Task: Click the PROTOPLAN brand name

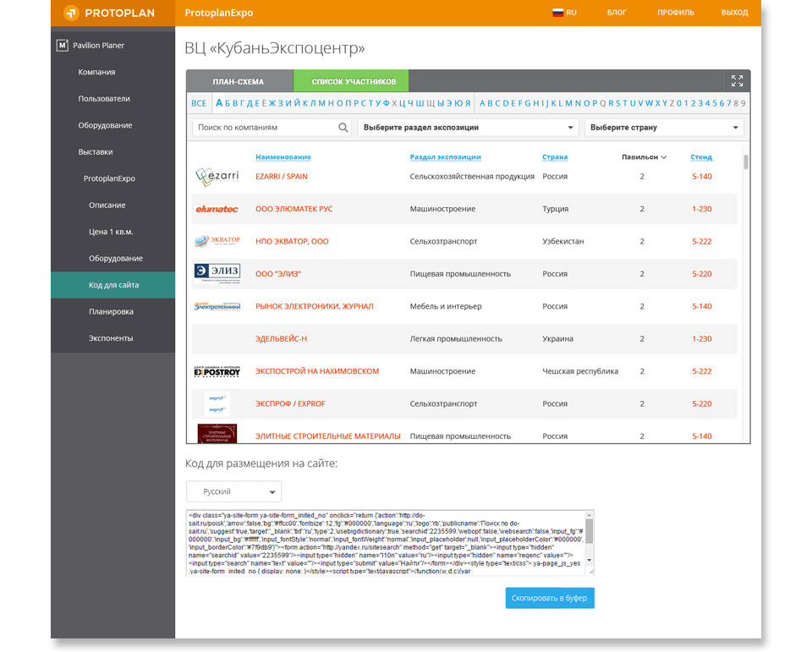Action: tap(119, 13)
